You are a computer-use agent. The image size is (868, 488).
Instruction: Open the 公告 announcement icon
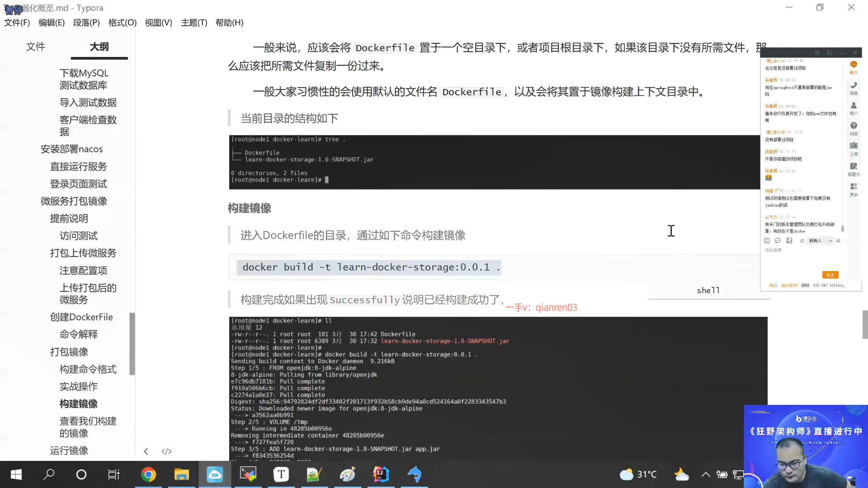[x=854, y=146]
